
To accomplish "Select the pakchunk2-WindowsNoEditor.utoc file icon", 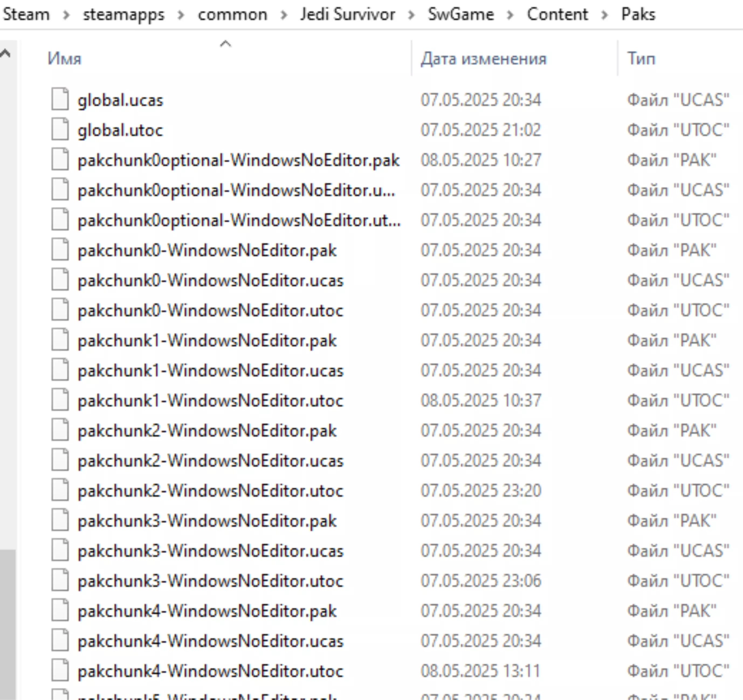I will [x=60, y=490].
